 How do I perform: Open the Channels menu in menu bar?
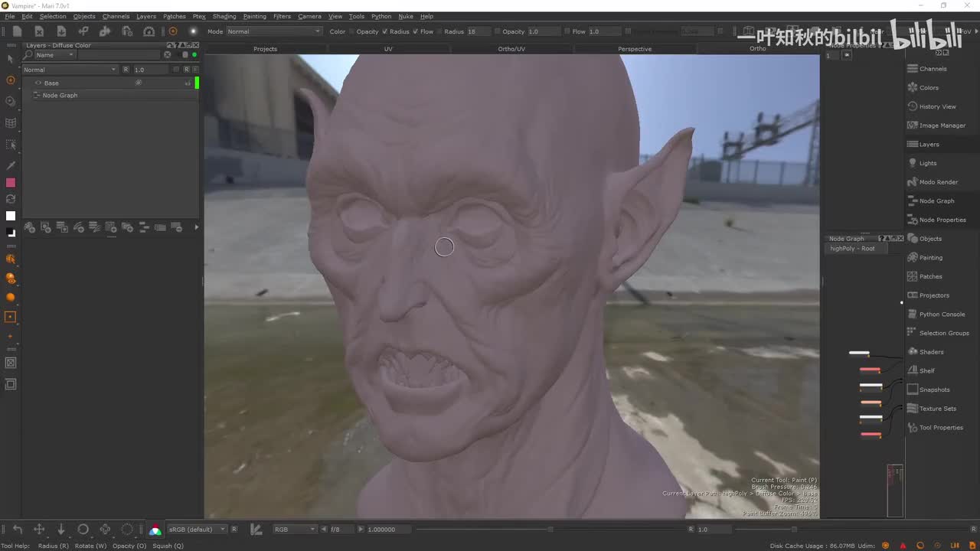[116, 16]
